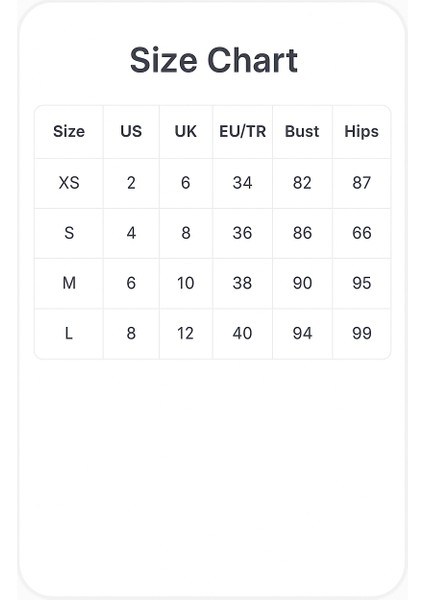
Task: Select the US column header
Action: pyautogui.click(x=131, y=131)
